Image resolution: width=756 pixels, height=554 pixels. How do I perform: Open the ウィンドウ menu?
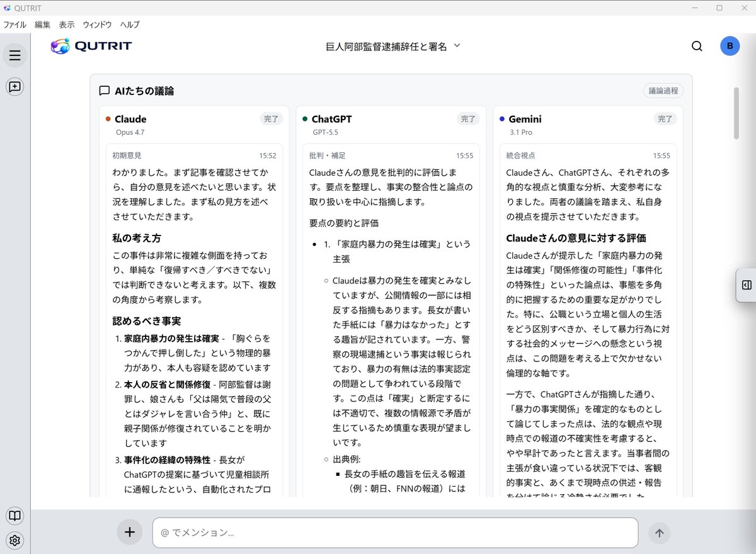97,25
